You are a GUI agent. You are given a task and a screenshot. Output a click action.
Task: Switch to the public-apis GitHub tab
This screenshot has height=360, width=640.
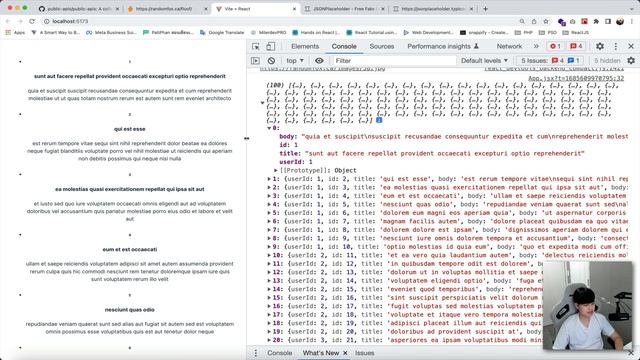tap(80, 9)
